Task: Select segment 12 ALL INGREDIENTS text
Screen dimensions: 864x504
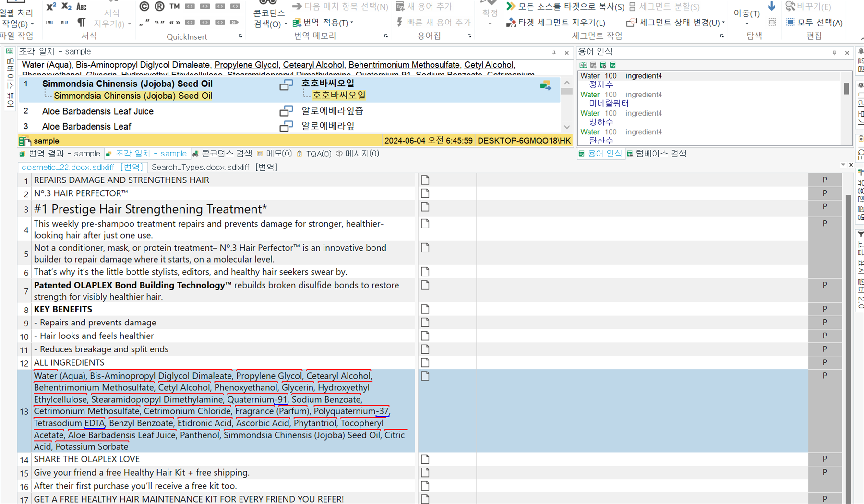Action: [69, 362]
